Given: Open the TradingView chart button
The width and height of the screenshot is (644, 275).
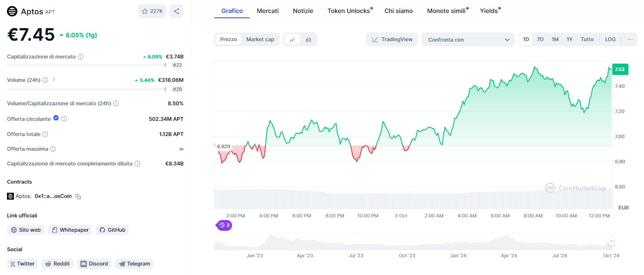Looking at the screenshot, I should point(392,39).
